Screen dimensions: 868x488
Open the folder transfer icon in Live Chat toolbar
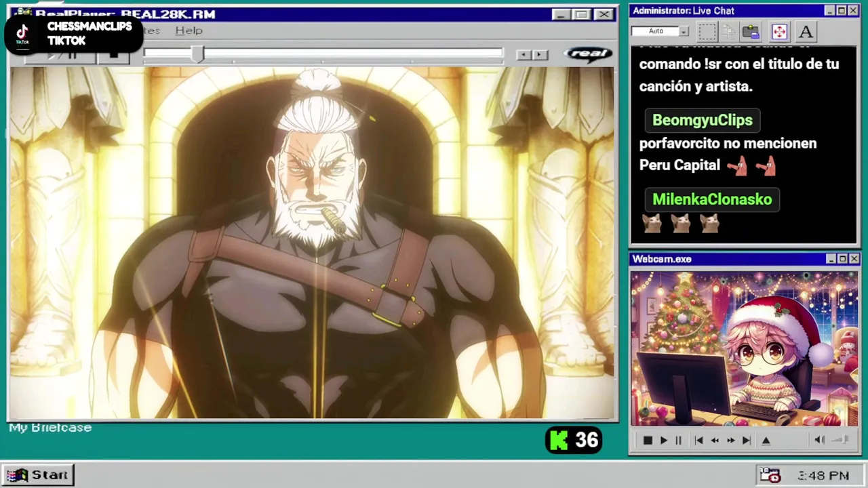(751, 32)
